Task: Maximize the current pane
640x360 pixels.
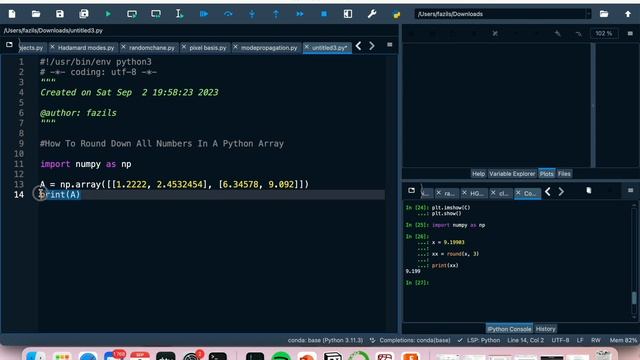Action: [348, 14]
